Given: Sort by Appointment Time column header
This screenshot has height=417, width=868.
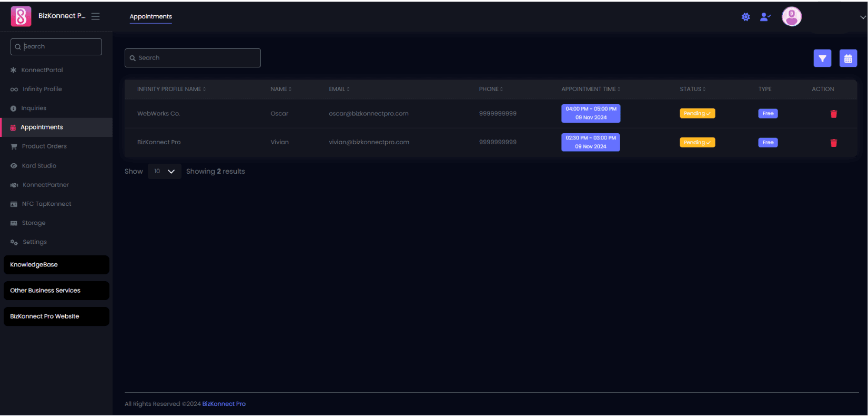Looking at the screenshot, I should click(591, 90).
